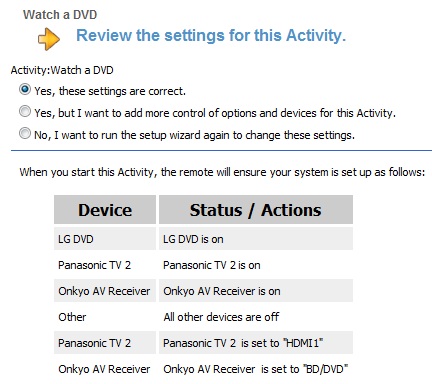Image resolution: width=432 pixels, height=384 pixels.
Task: Select 'Yes, these settings are correct' radio button
Action: click(25, 89)
